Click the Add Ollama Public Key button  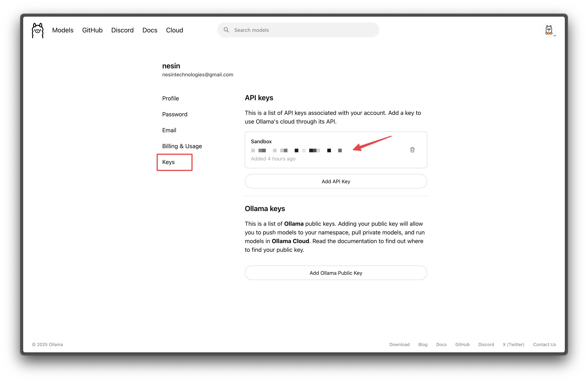pyautogui.click(x=336, y=273)
